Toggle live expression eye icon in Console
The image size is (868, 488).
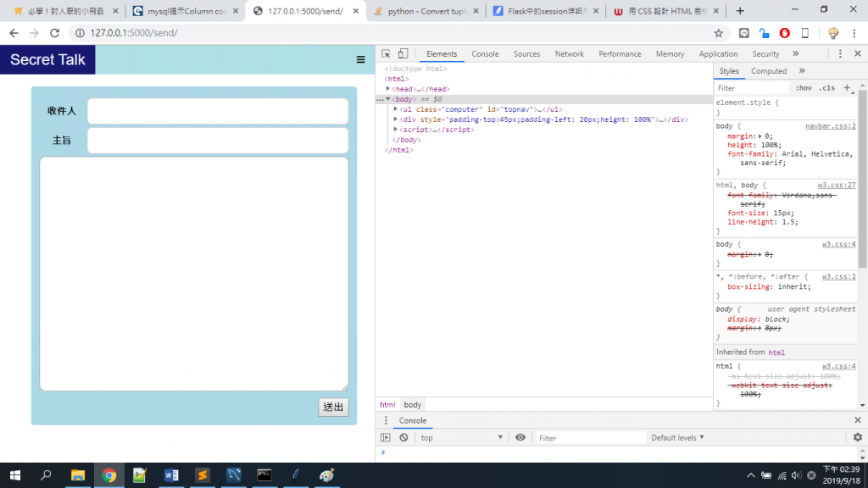pyautogui.click(x=520, y=438)
